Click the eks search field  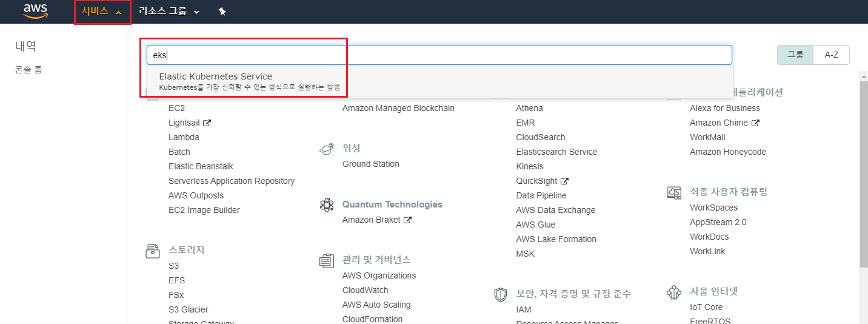click(x=439, y=55)
